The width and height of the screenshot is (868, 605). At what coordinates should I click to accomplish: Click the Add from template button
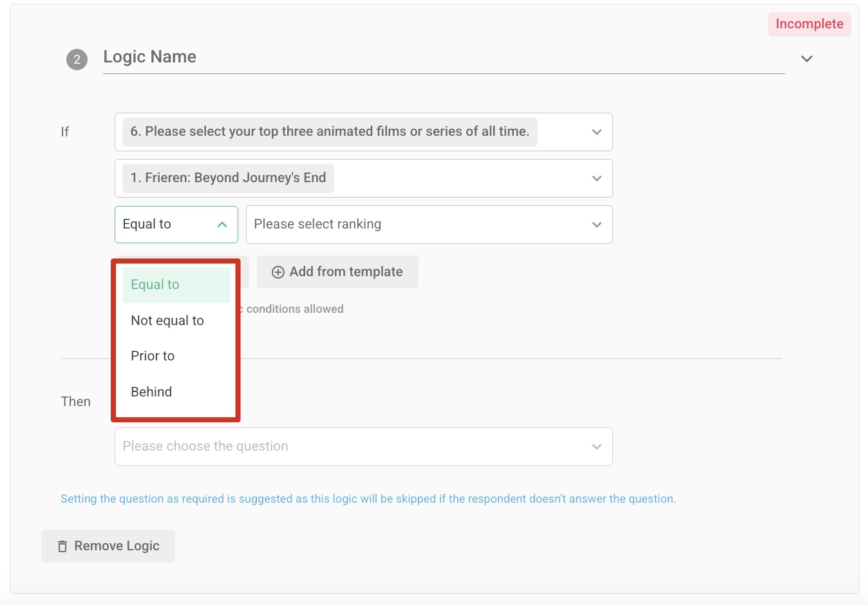[337, 272]
